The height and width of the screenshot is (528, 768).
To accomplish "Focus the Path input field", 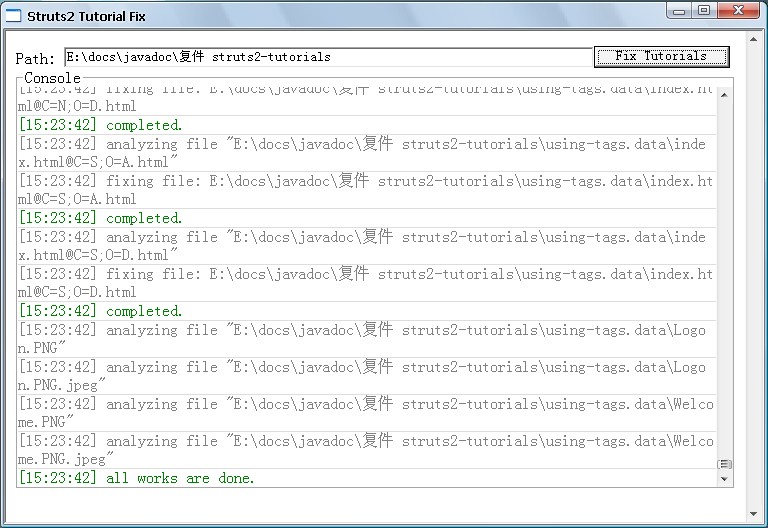I will [329, 57].
